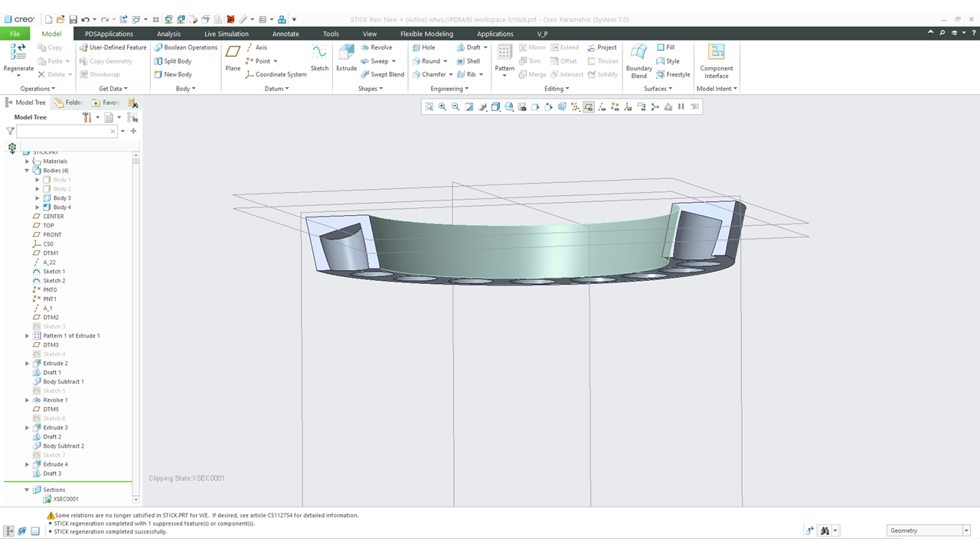The height and width of the screenshot is (551, 980).
Task: Select the Axis datum tool
Action: (256, 47)
